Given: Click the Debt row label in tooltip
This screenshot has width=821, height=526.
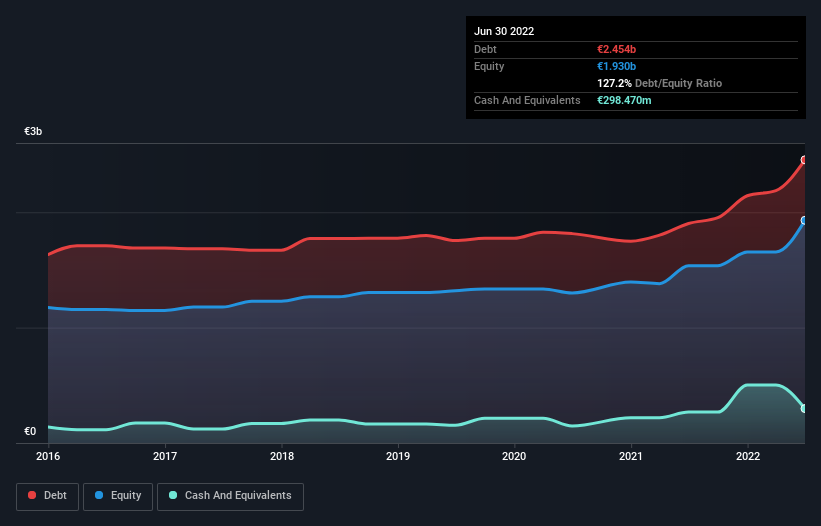Looking at the screenshot, I should (x=485, y=49).
